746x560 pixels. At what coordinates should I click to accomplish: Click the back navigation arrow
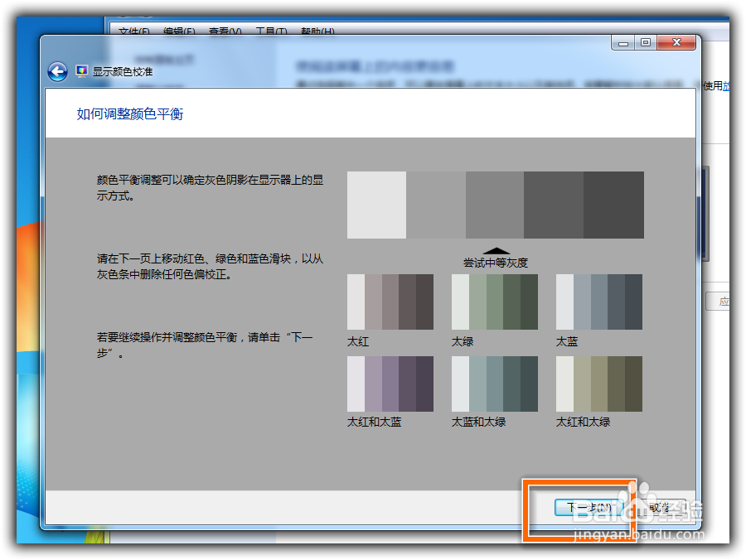57,71
